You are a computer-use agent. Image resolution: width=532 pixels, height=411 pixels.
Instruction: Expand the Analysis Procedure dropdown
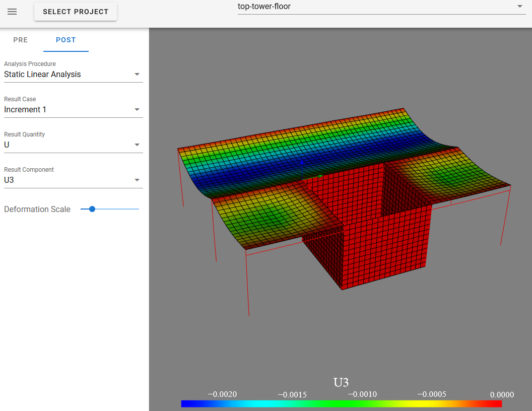pos(73,75)
